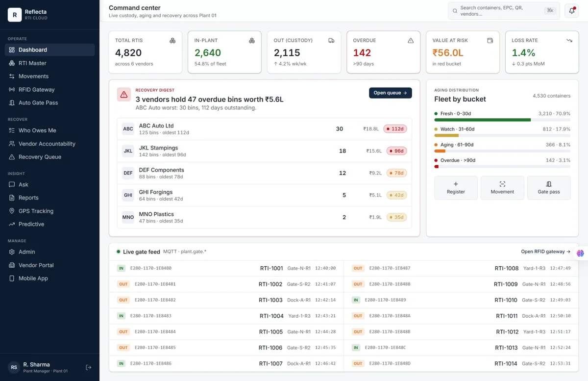Open the Ask insight page

point(49,184)
